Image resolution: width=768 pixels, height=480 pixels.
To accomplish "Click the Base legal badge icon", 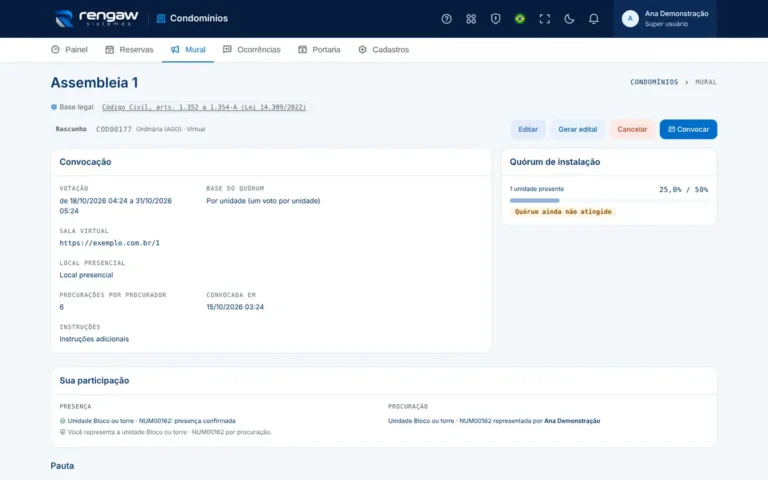I will pyautogui.click(x=54, y=107).
